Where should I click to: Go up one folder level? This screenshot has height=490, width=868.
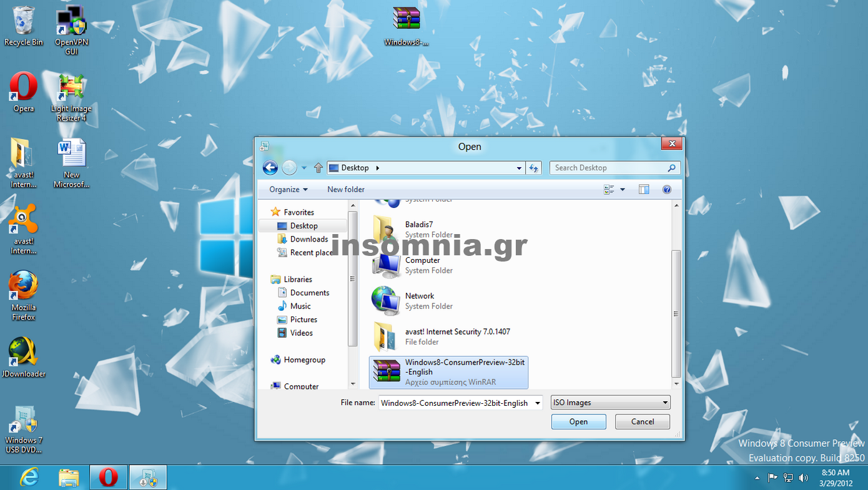pyautogui.click(x=318, y=168)
